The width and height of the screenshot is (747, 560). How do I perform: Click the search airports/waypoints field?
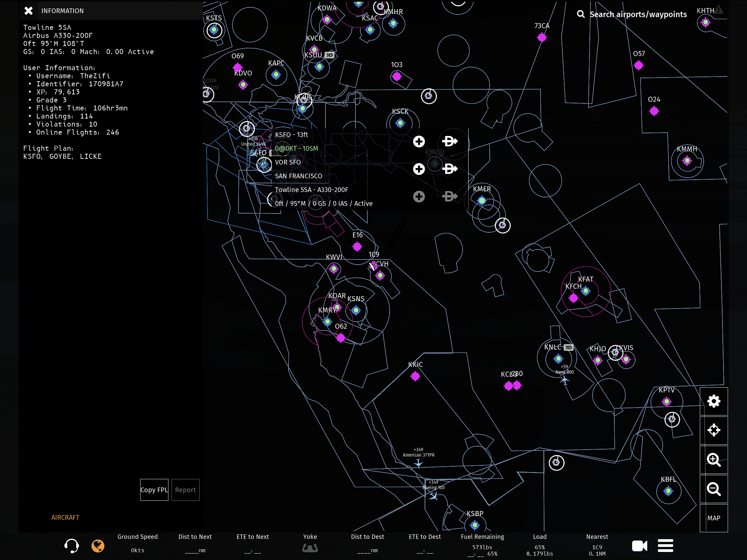pos(638,14)
